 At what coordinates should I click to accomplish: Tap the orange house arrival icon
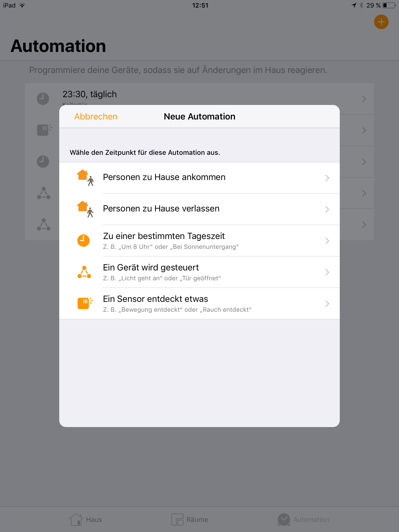tap(85, 178)
